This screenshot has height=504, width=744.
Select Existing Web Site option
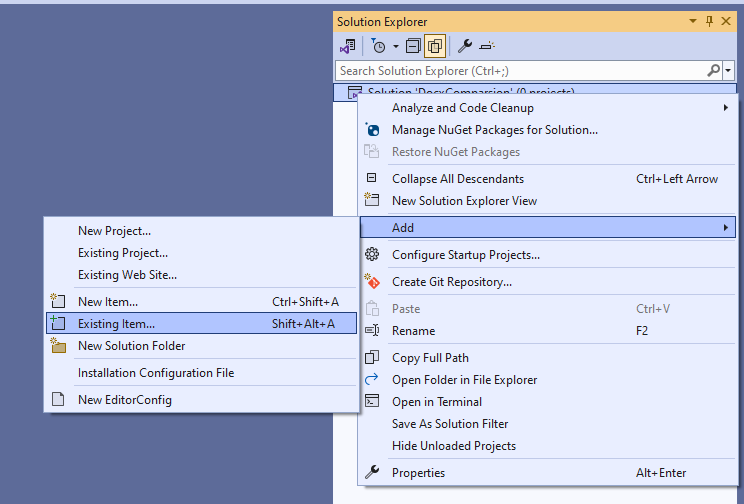[x=202, y=275]
